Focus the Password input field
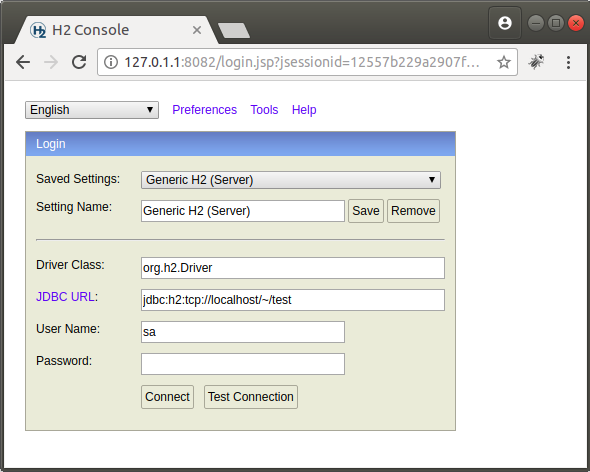This screenshot has height=472, width=590. point(243,364)
